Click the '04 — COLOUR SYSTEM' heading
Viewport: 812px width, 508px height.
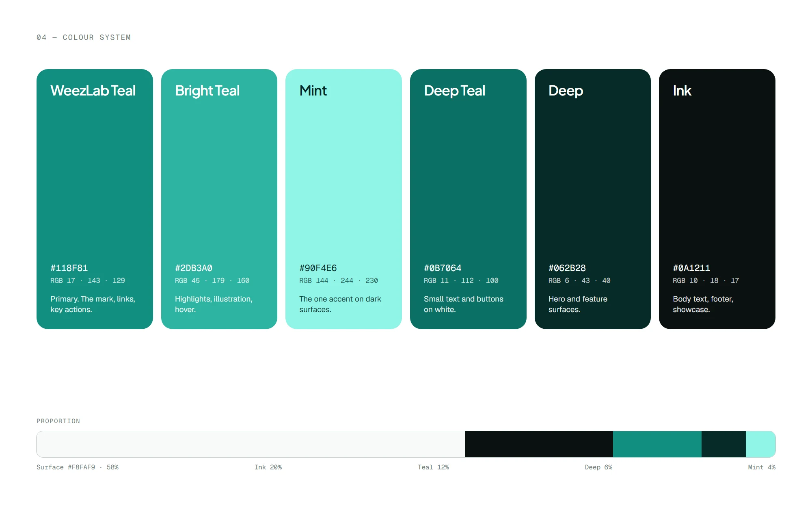click(x=84, y=37)
